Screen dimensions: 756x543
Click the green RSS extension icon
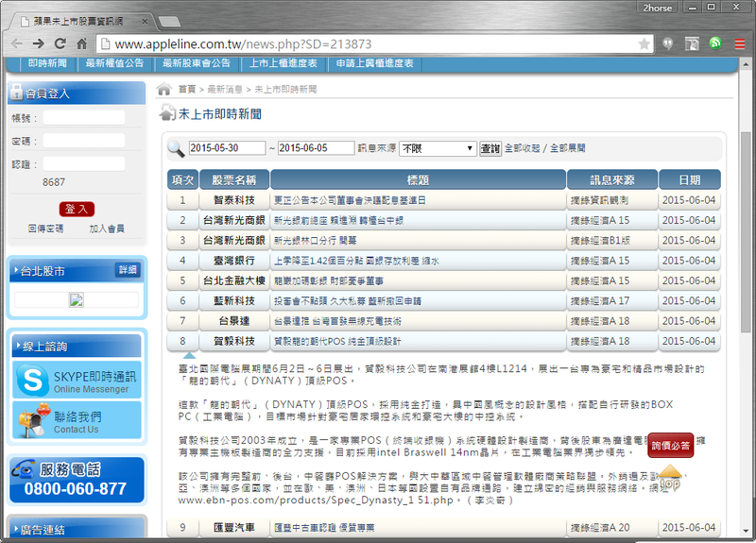pyautogui.click(x=715, y=43)
